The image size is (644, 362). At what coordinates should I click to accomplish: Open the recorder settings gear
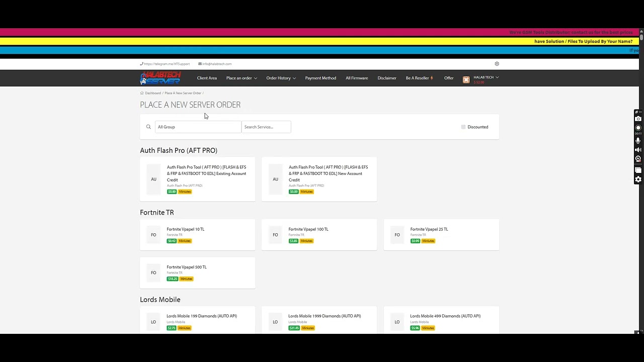pos(638,179)
